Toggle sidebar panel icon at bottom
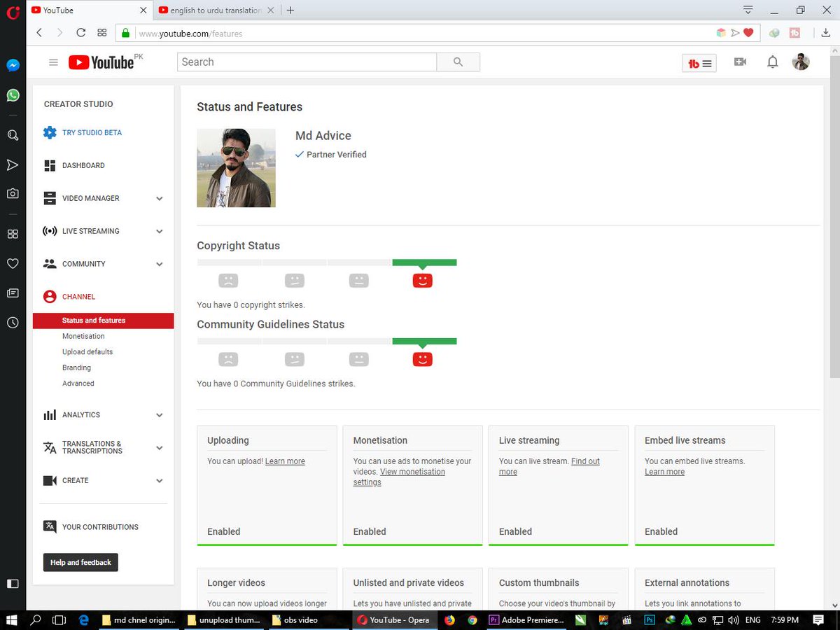Viewport: 840px width, 630px height. [13, 583]
